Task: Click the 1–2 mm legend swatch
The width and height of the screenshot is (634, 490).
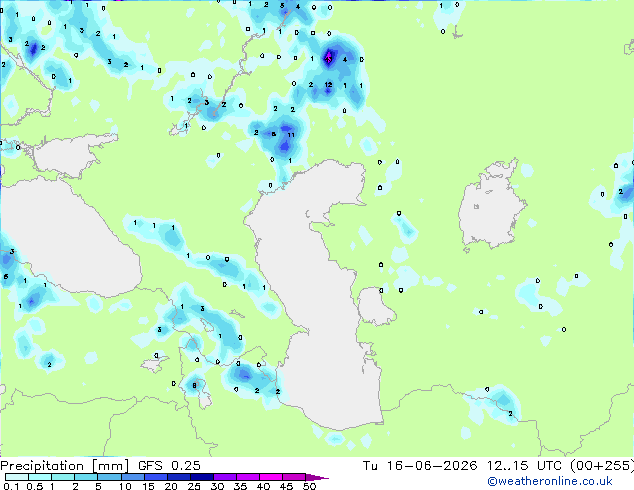Action: [x=63, y=477]
